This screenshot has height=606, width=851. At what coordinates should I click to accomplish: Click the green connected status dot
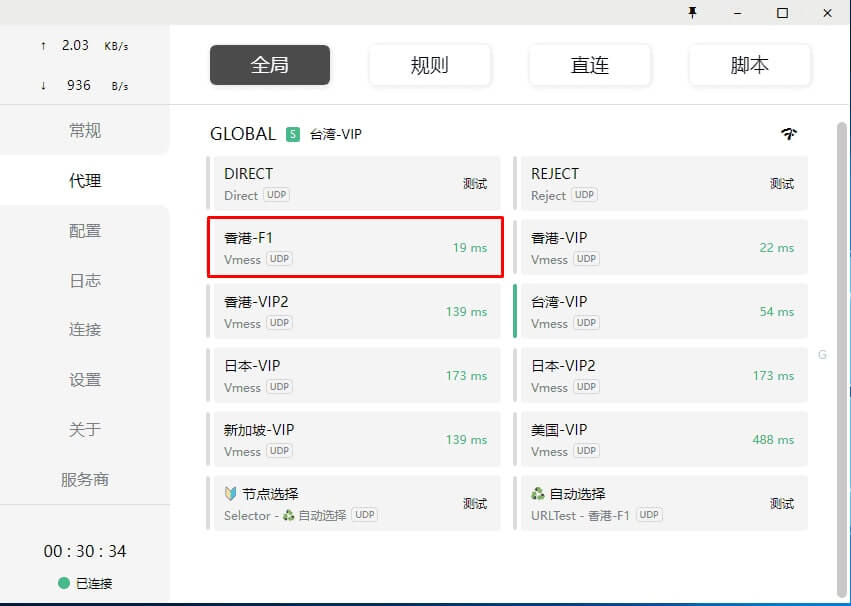point(64,583)
